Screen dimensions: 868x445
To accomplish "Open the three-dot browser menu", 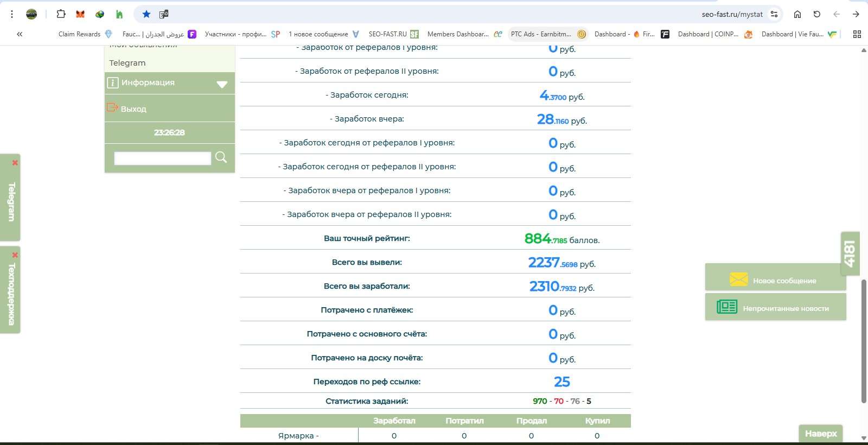I will click(x=12, y=14).
